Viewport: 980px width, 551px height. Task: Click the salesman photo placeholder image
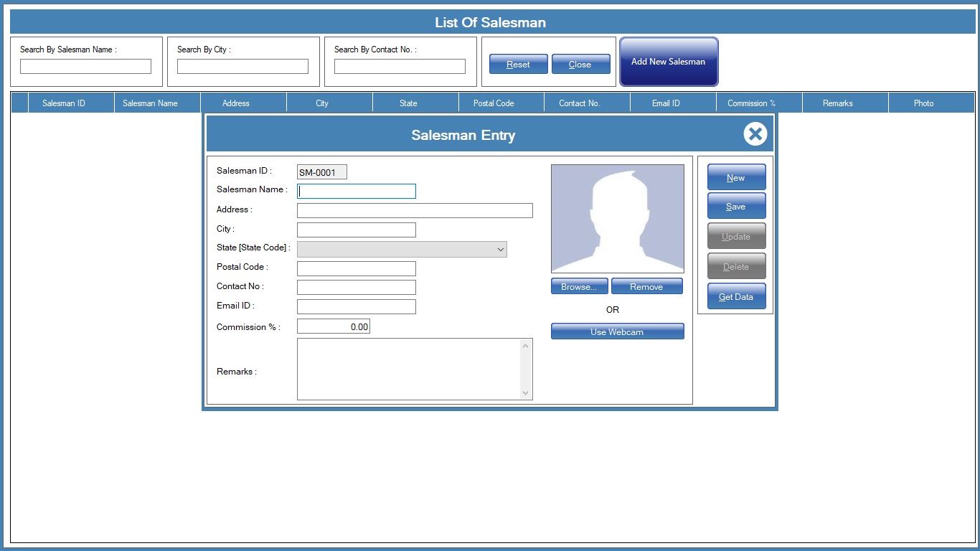click(x=617, y=218)
